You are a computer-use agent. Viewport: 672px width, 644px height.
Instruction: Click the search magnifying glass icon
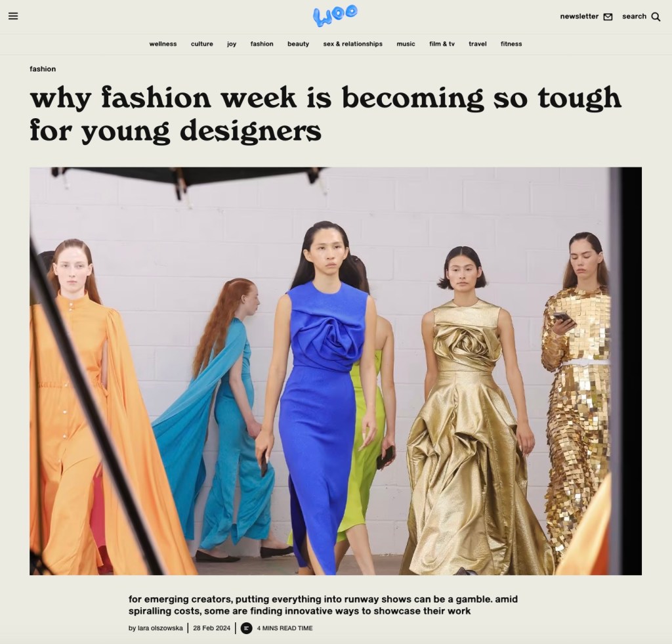(656, 16)
